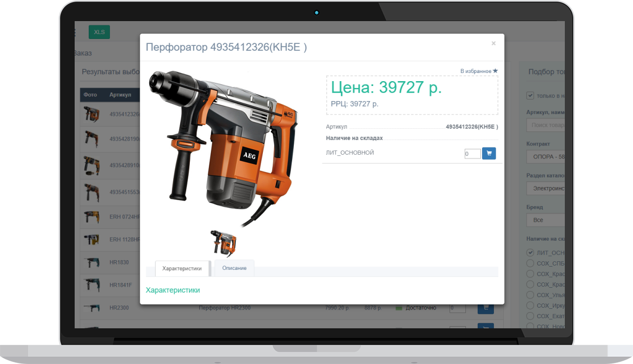Image resolution: width=633 pixels, height=364 pixels.
Task: Click the photo thumbnail in row ERH 1128
Action: click(91, 239)
